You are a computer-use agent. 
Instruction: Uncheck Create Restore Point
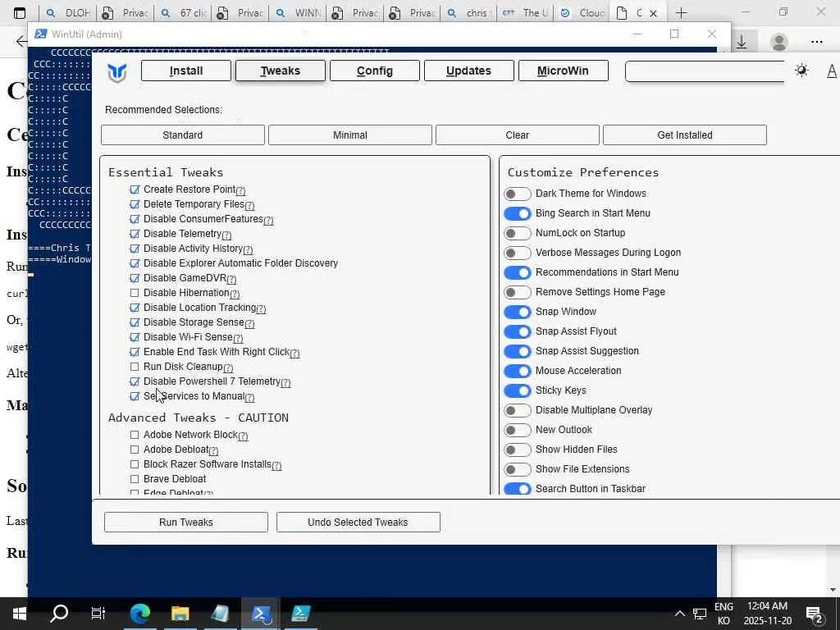click(x=135, y=189)
